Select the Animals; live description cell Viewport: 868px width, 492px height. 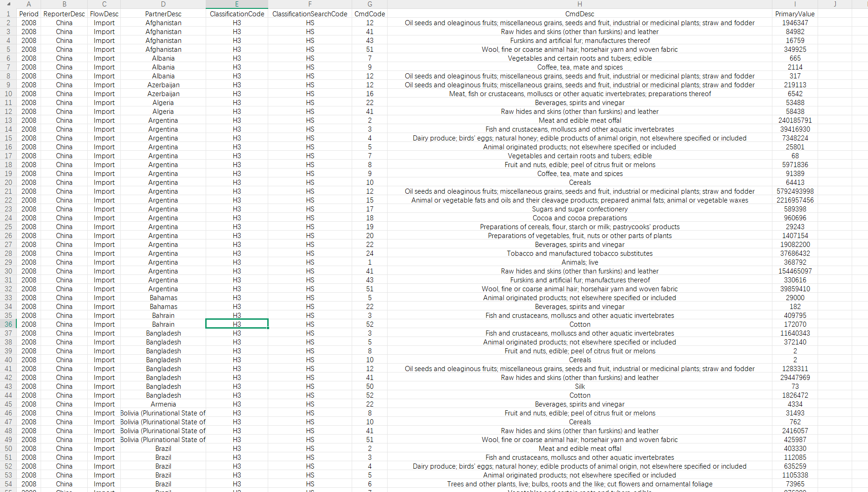click(580, 262)
